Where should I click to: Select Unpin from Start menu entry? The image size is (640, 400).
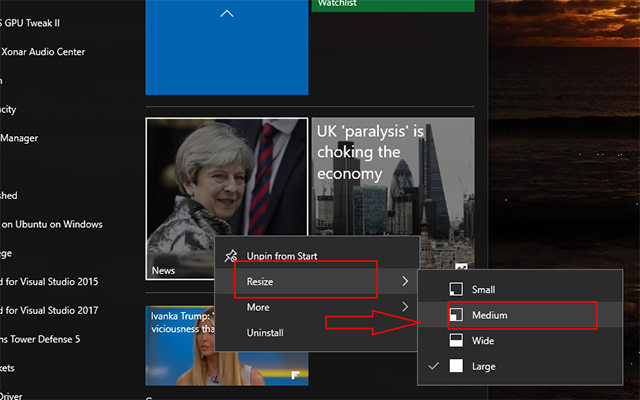[317, 256]
